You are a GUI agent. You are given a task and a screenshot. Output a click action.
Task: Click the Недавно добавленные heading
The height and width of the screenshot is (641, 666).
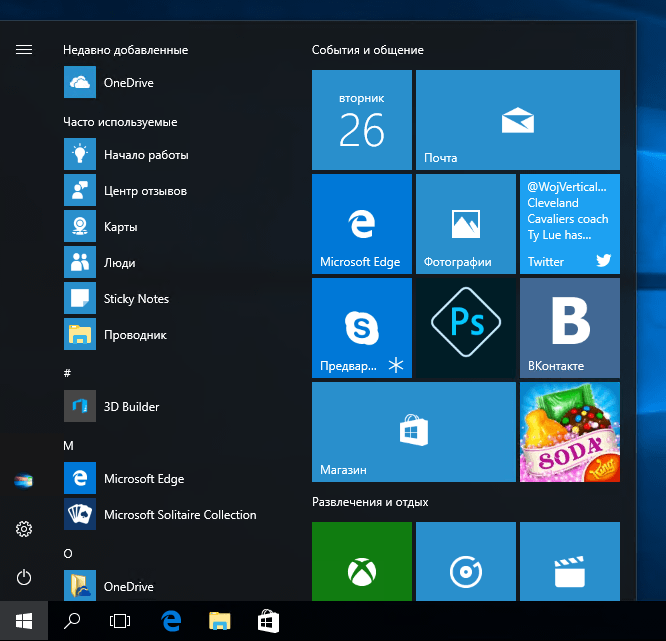126,50
